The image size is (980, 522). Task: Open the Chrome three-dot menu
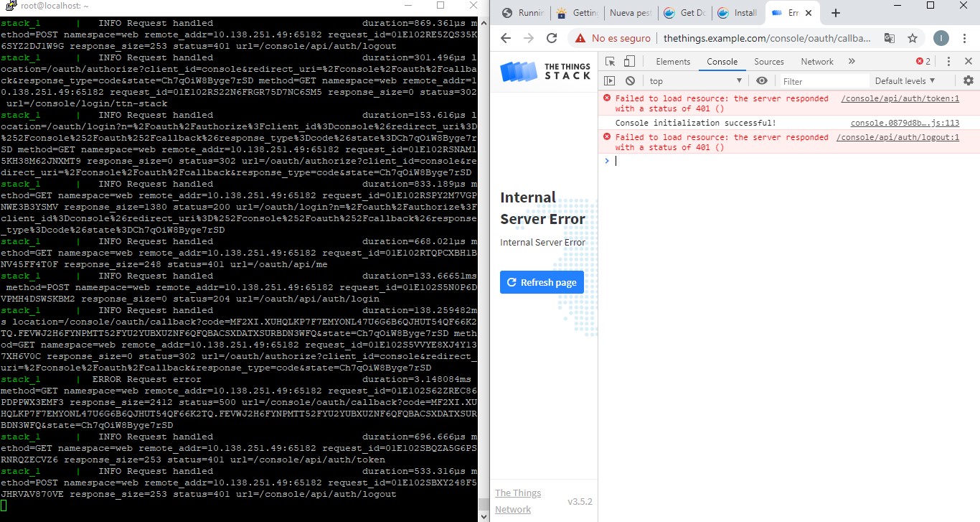point(965,38)
